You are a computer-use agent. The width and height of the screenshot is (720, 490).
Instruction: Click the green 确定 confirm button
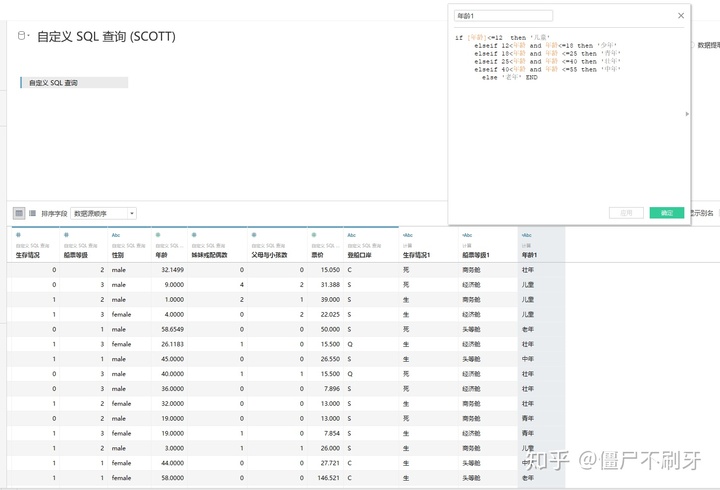(667, 213)
